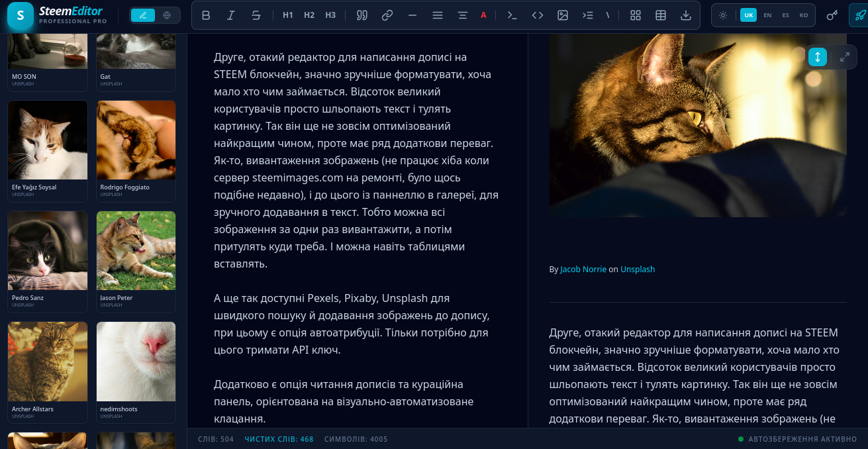Insert a blockquote
Screen dimensions: 868x449
362,15
